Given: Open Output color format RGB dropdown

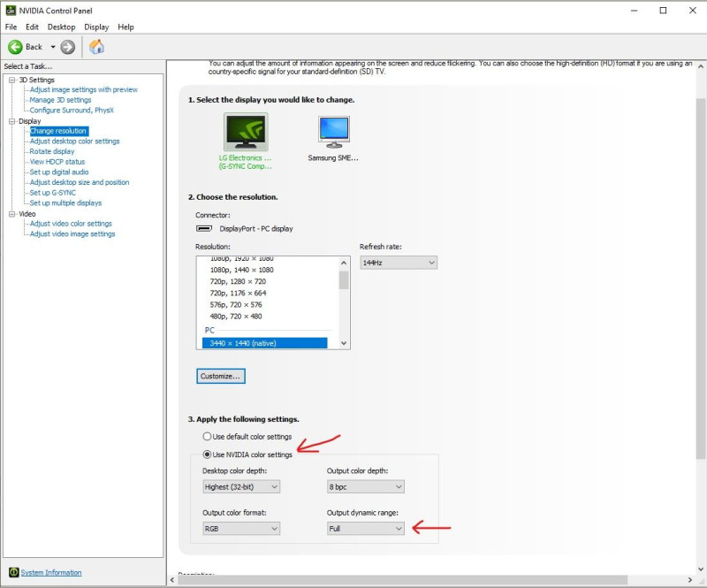Looking at the screenshot, I should coord(241,529).
